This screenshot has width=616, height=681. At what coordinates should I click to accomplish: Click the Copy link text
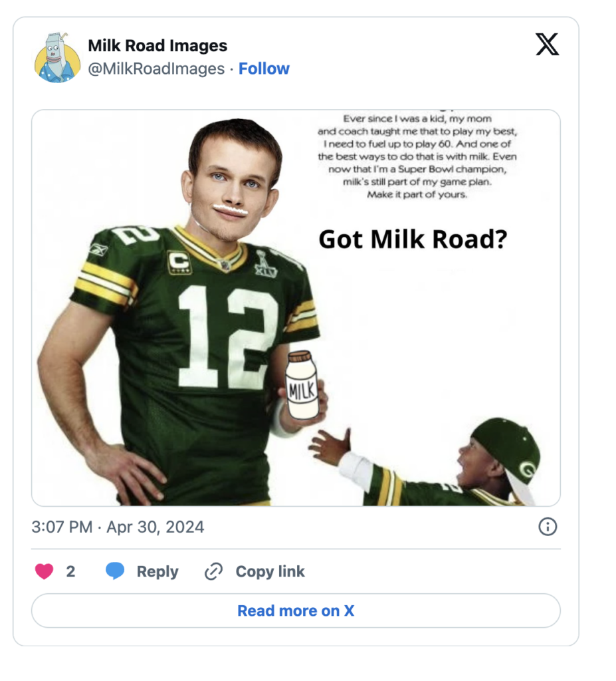click(x=270, y=571)
